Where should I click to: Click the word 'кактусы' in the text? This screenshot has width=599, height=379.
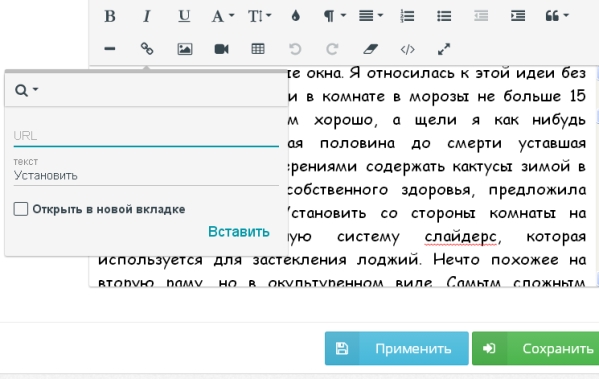482,167
